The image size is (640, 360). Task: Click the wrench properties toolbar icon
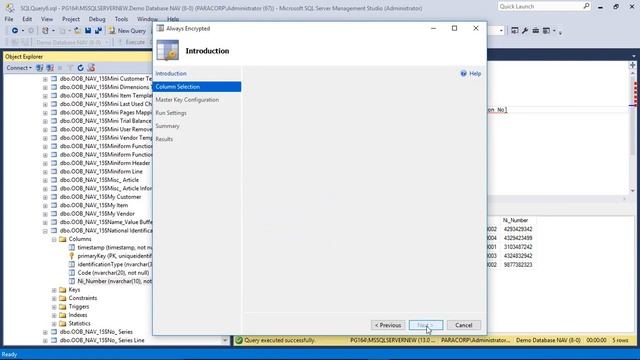click(525, 31)
